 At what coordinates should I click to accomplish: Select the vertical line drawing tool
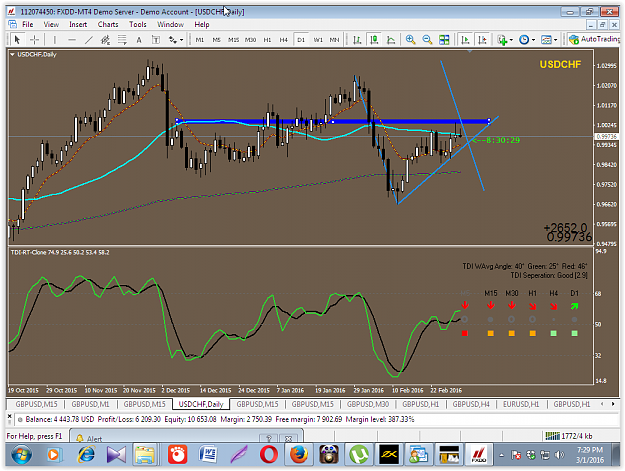[55, 39]
